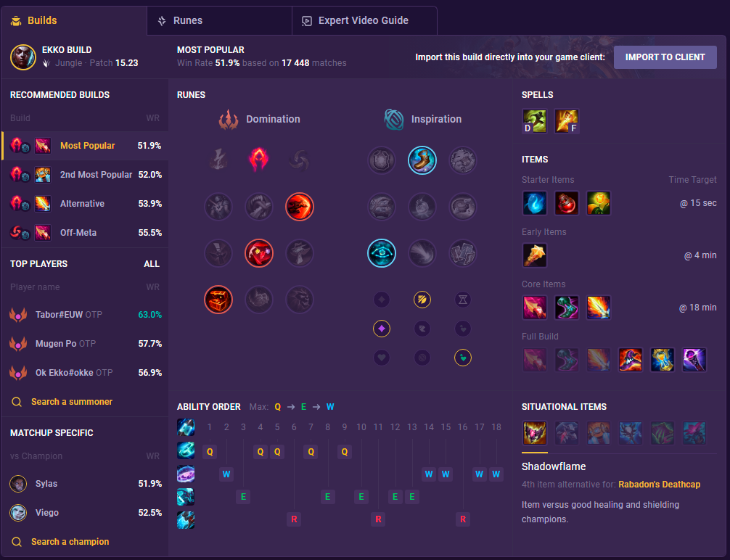Click the Ghost summoner spell icon
Screen dimensions: 730x560
[535, 121]
